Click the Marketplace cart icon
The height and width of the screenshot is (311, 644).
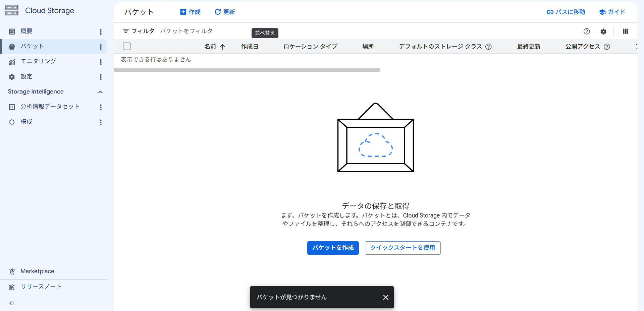pyautogui.click(x=12, y=271)
